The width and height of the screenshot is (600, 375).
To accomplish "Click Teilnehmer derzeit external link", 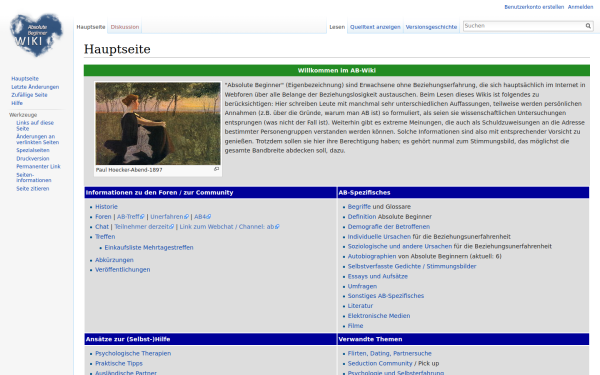I will (144, 227).
